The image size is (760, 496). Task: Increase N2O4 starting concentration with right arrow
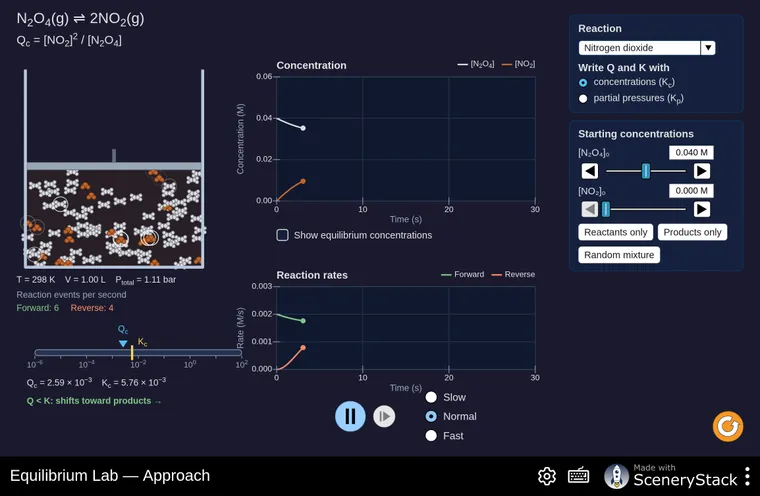click(x=701, y=171)
